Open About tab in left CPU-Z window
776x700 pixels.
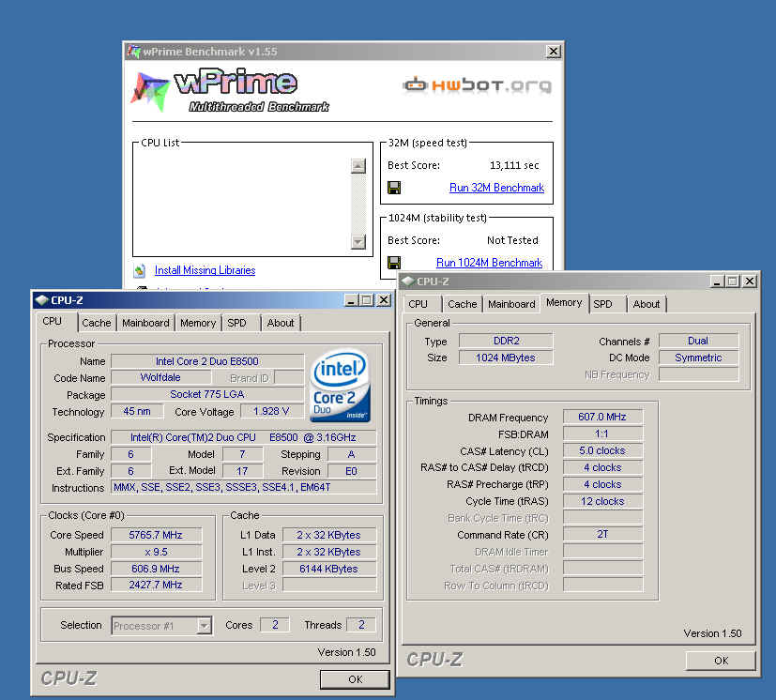(281, 324)
